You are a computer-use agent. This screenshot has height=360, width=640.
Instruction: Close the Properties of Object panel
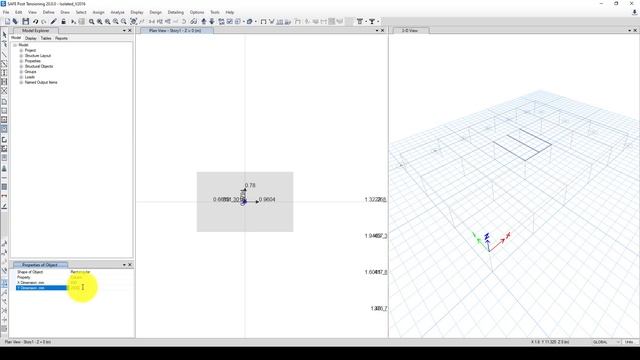pyautogui.click(x=130, y=265)
